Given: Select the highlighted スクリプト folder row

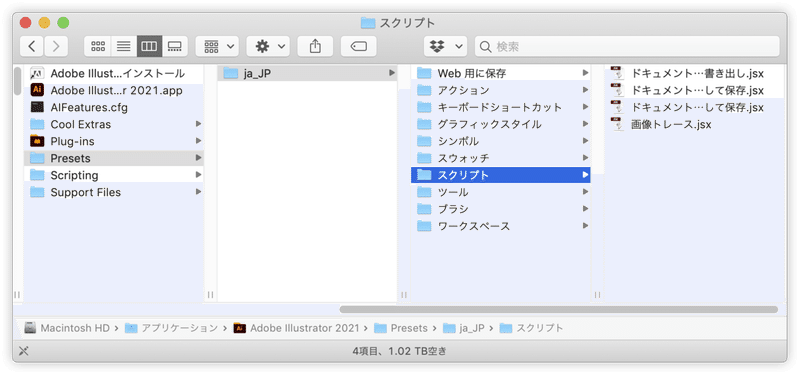Looking at the screenshot, I should tap(501, 175).
